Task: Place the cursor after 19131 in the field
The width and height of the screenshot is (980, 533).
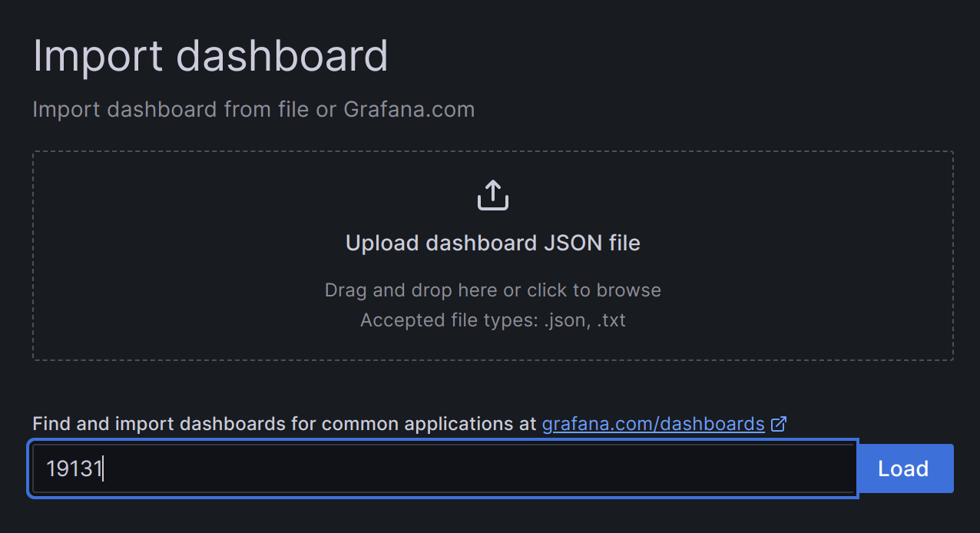Action: [x=104, y=468]
